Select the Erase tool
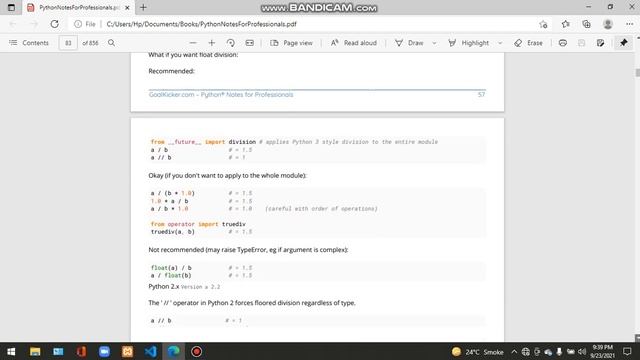This screenshot has width=640, height=360. click(x=529, y=43)
